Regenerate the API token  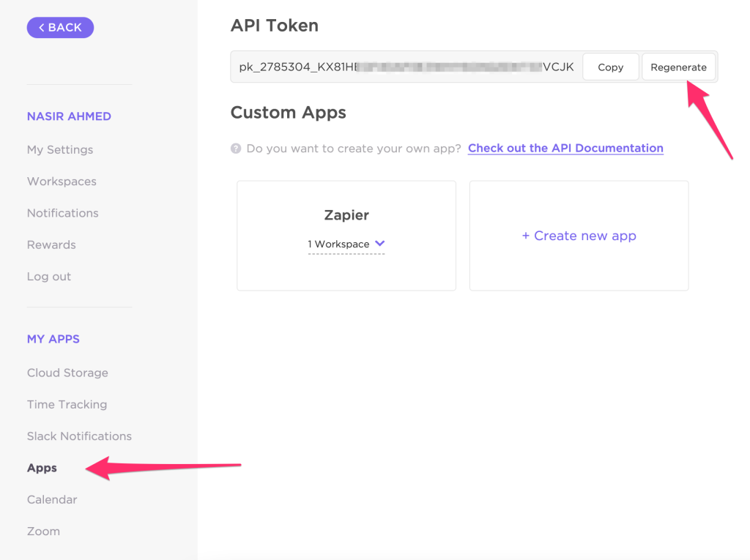[x=678, y=67]
